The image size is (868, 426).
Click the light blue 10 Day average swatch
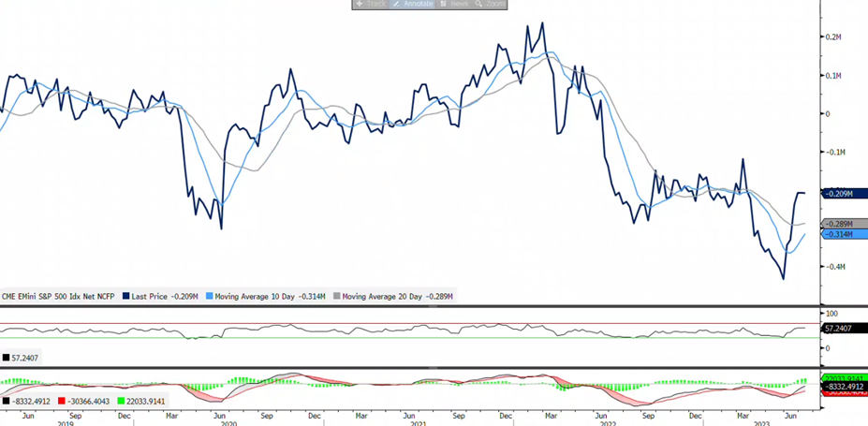coord(209,297)
